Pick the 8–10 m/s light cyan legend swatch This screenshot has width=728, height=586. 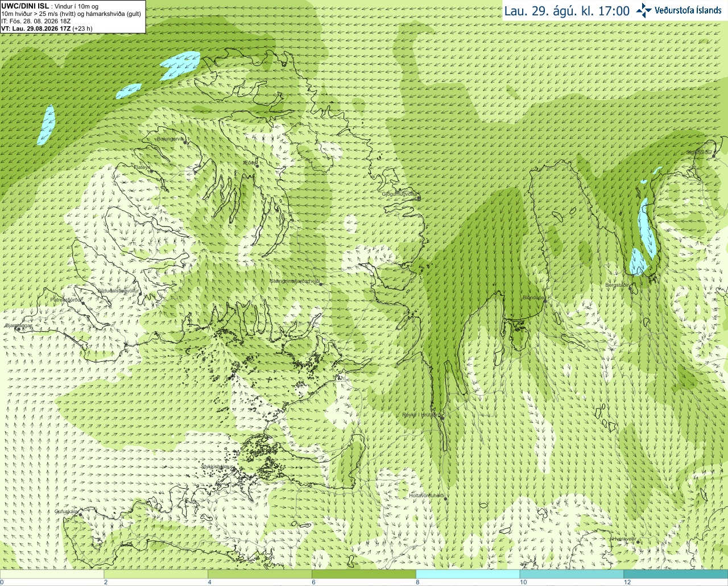(468, 574)
